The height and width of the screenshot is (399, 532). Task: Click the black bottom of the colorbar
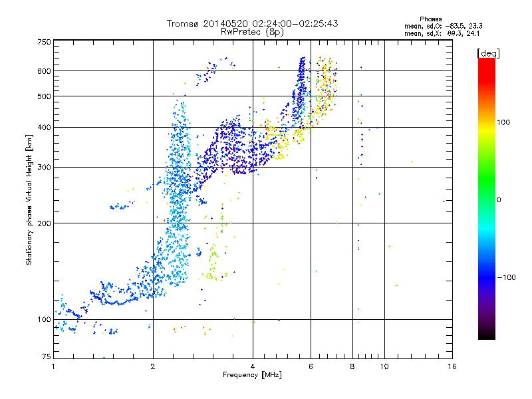(x=487, y=334)
